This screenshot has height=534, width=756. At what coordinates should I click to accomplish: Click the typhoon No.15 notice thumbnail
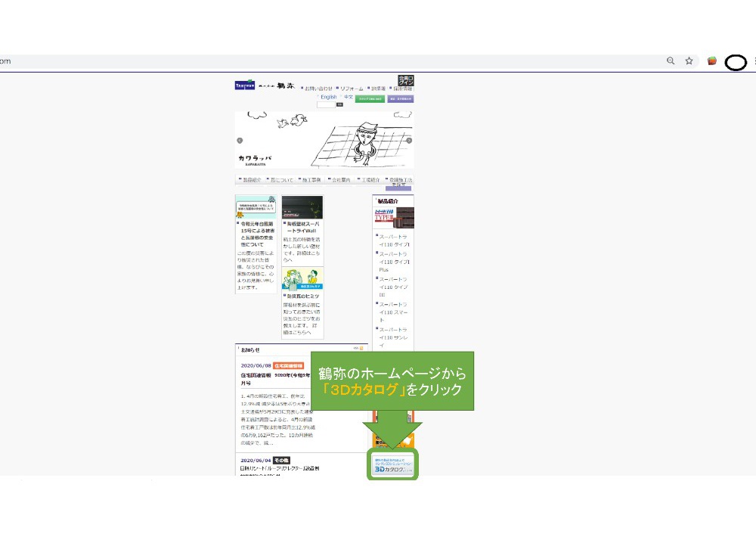click(256, 207)
